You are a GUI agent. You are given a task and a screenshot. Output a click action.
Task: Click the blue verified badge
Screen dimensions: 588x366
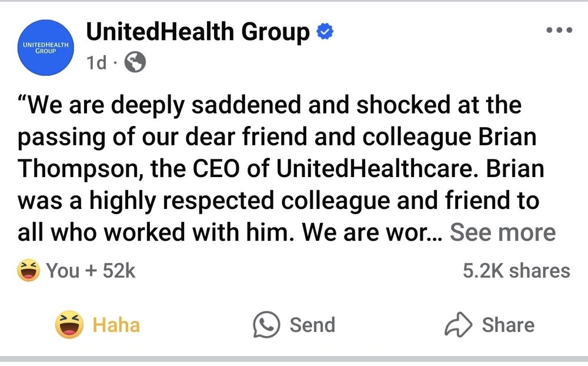pyautogui.click(x=325, y=32)
